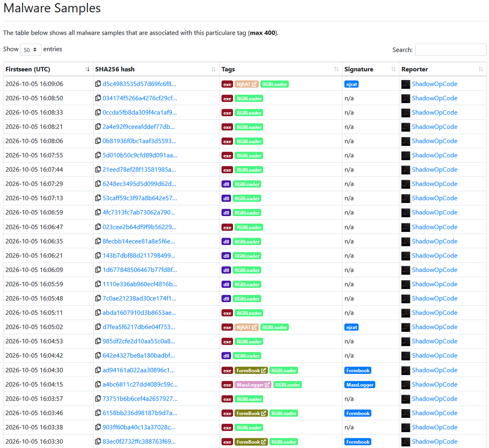Click reporter avatar in the 16:04:30 row
This screenshot has width=489, height=448.
tap(405, 371)
